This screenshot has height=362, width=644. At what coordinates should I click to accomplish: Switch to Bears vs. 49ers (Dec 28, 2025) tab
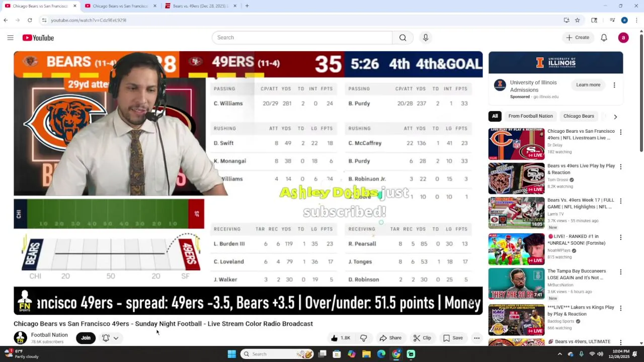(200, 6)
